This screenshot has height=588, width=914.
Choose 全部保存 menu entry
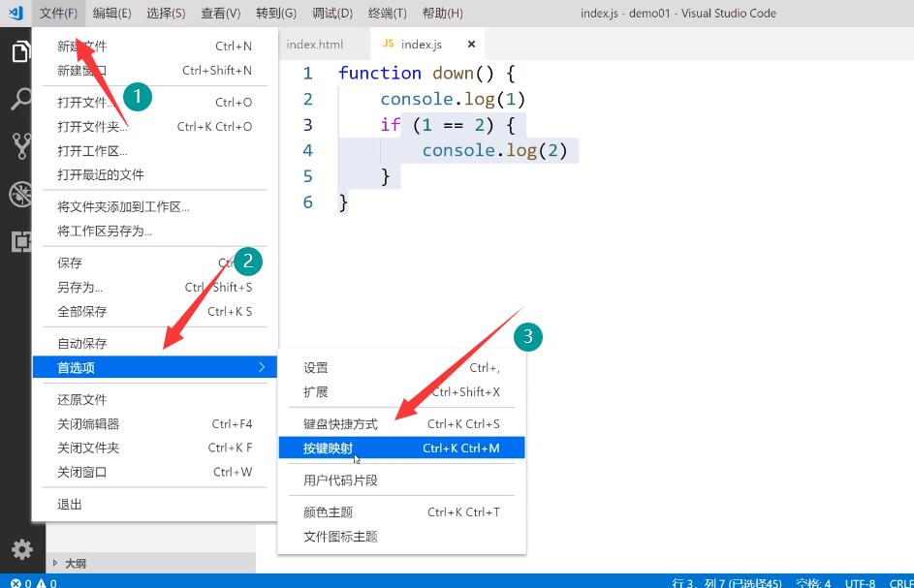pyautogui.click(x=154, y=311)
